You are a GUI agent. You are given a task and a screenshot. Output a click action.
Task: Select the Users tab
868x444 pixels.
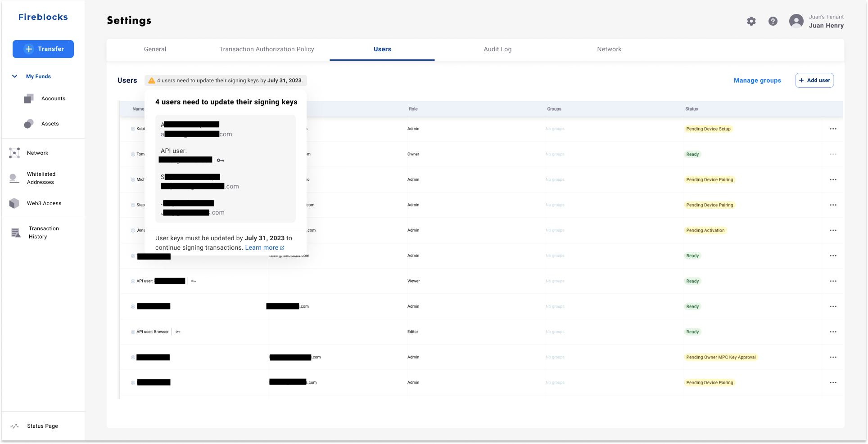click(x=382, y=49)
